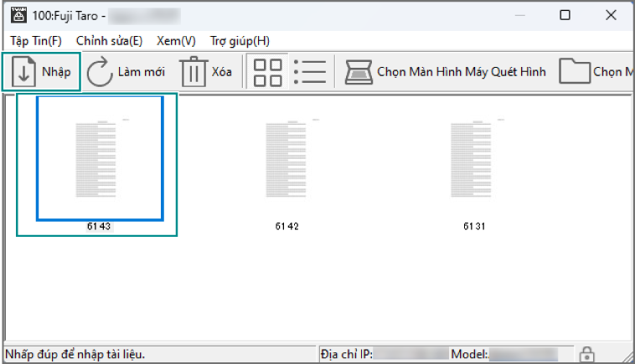Open the Trợ giúp(H) menu
Viewport: 635px width, 364px height.
(240, 40)
